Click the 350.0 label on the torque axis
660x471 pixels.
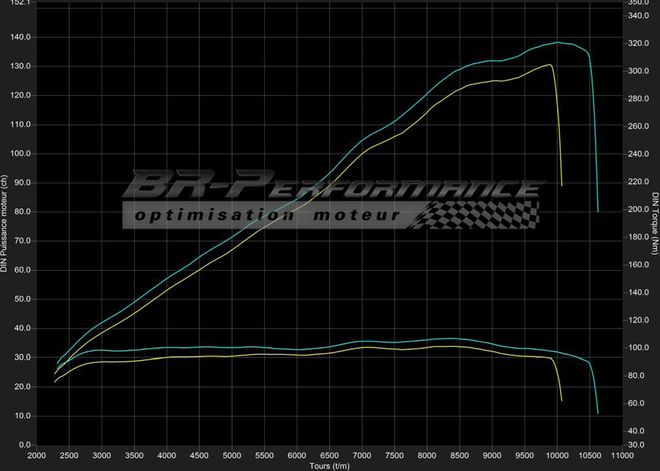coord(637,3)
